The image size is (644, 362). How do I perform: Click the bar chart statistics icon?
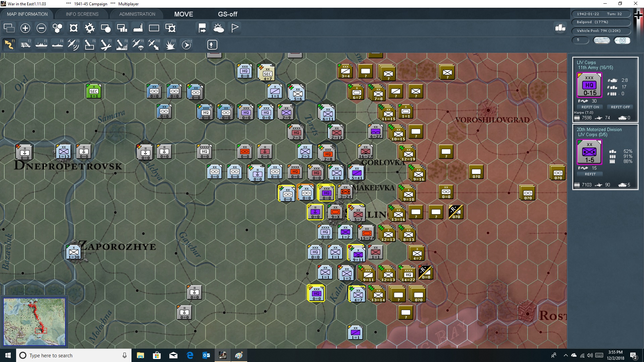(560, 28)
